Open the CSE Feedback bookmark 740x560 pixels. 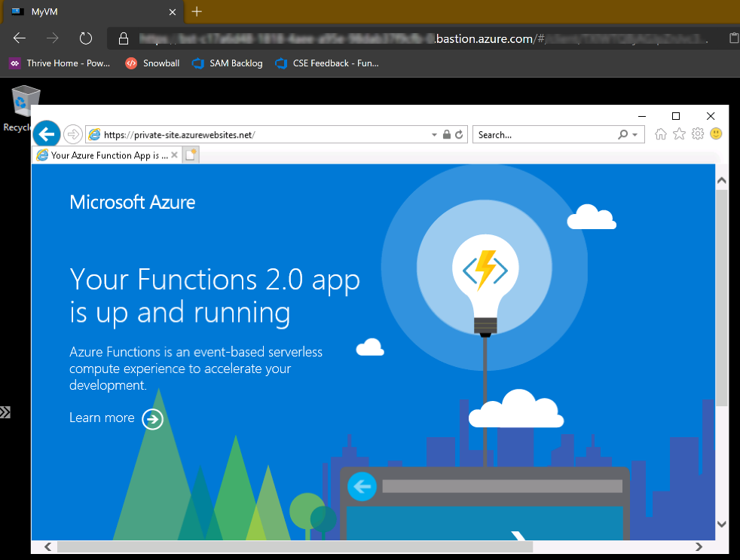pyautogui.click(x=327, y=63)
